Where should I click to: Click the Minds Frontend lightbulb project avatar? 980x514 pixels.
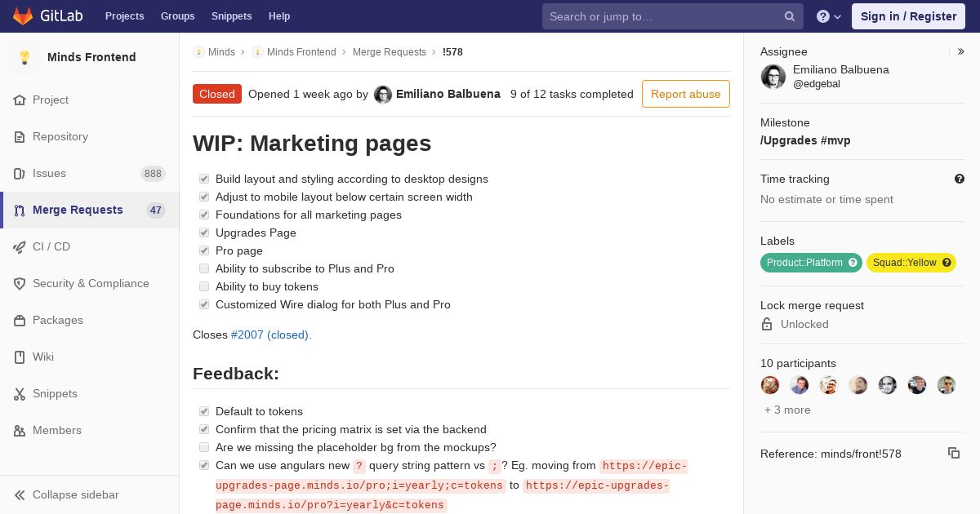tap(24, 57)
